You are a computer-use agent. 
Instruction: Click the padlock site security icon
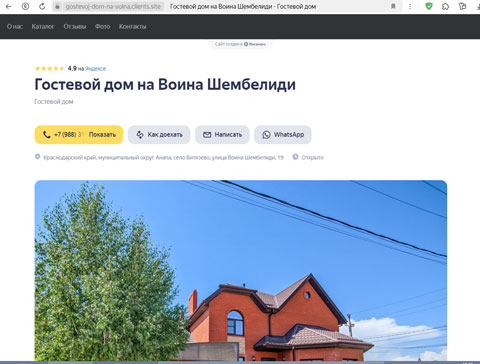click(57, 6)
